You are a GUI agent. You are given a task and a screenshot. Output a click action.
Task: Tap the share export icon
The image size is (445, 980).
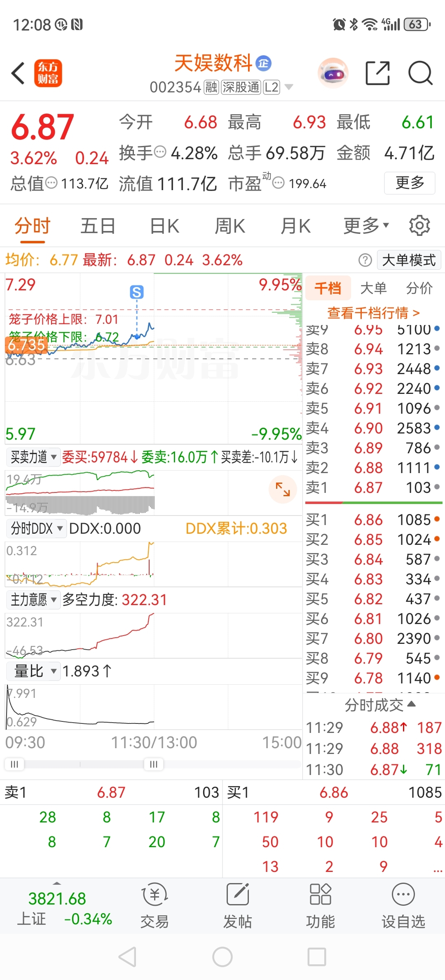coord(378,73)
